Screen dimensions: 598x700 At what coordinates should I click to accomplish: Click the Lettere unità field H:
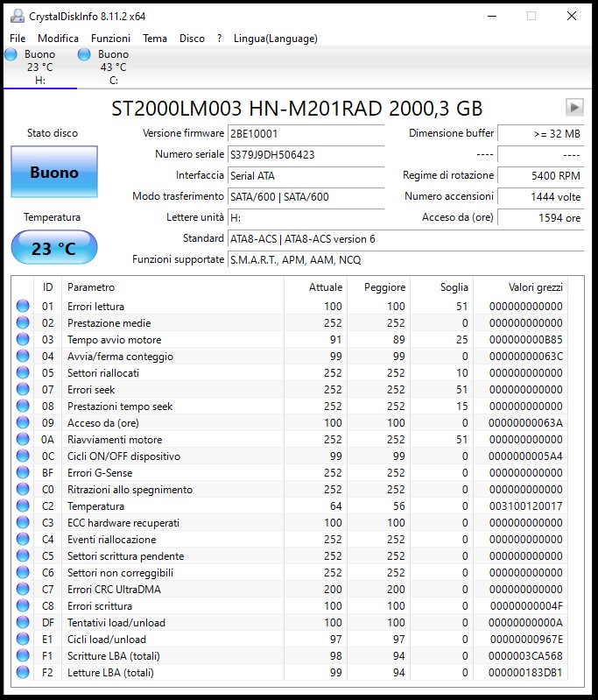point(306,217)
